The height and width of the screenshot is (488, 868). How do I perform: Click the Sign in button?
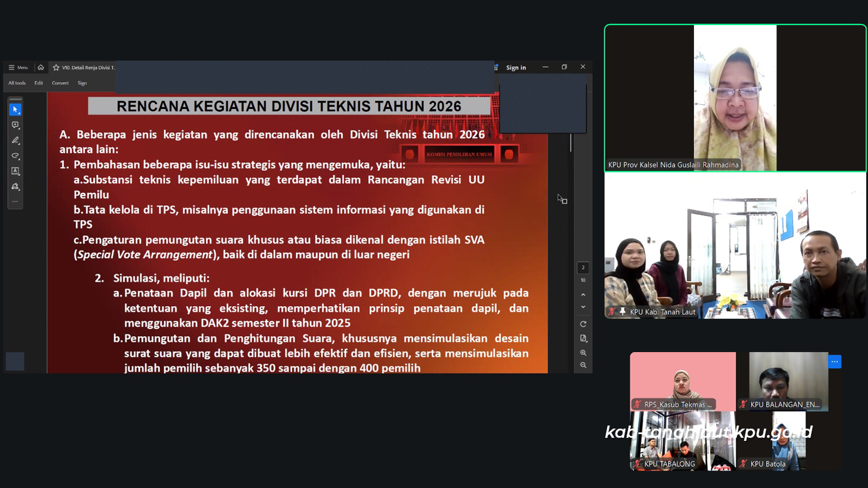pos(516,67)
